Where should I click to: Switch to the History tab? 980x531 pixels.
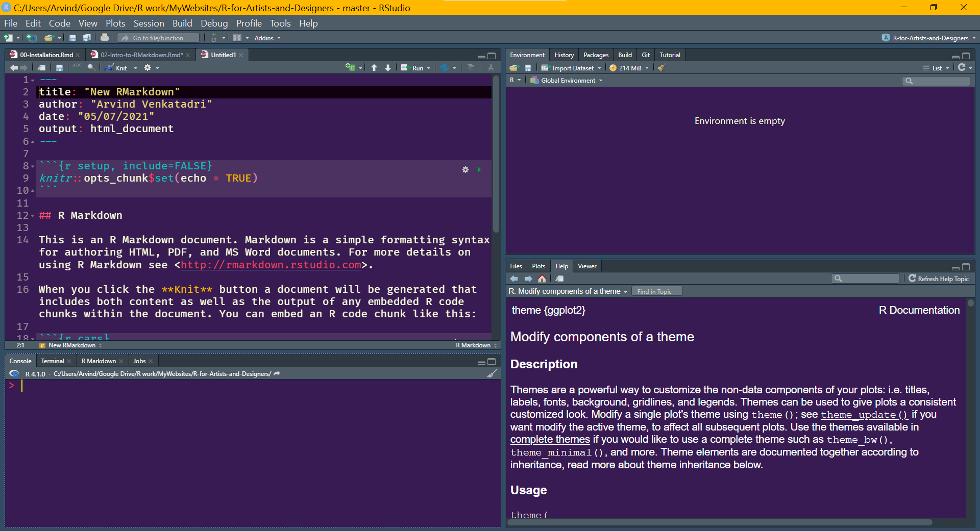click(564, 55)
